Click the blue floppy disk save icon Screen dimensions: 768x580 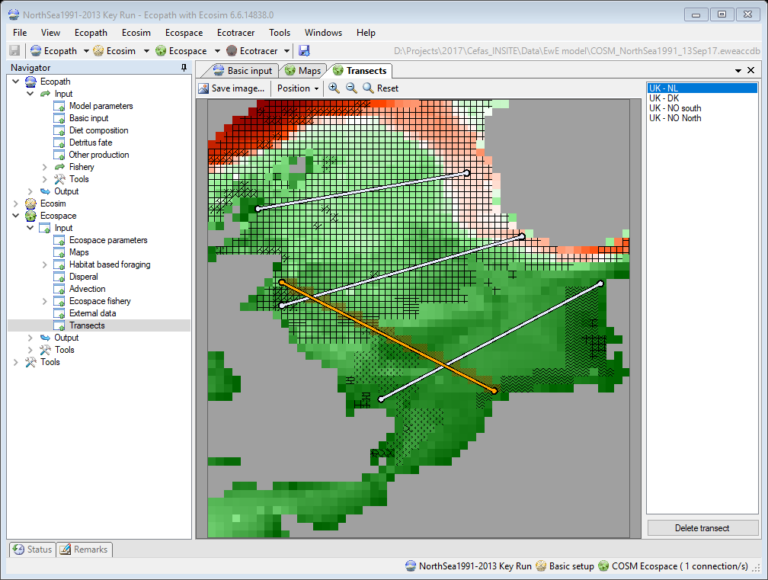click(x=304, y=50)
